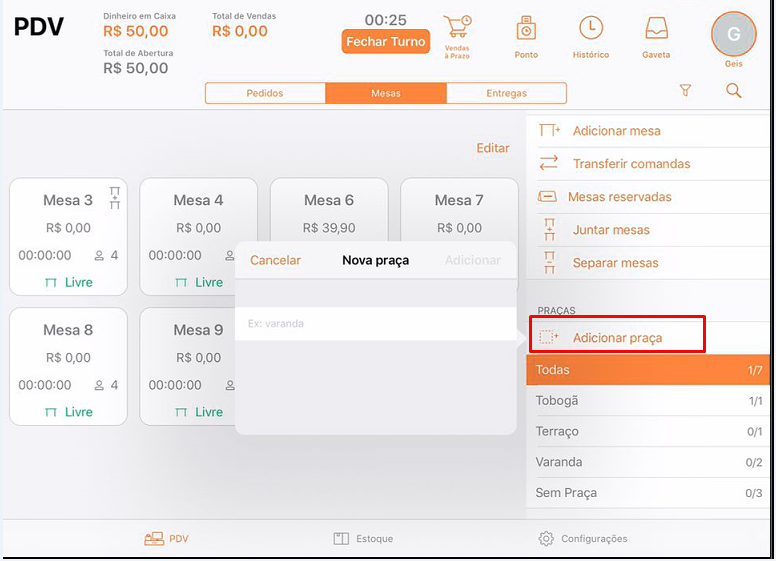Click the 00:25 shift timer
The width and height of the screenshot is (776, 561).
pos(386,20)
